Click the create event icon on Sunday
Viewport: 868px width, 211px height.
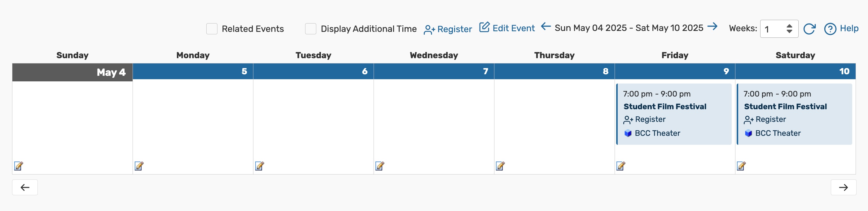pos(19,166)
